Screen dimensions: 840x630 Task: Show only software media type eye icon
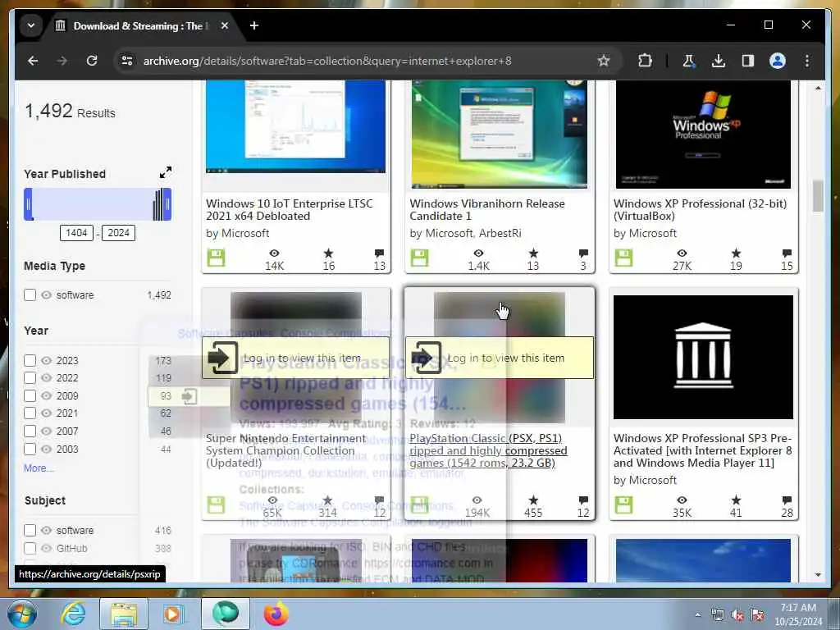(47, 294)
